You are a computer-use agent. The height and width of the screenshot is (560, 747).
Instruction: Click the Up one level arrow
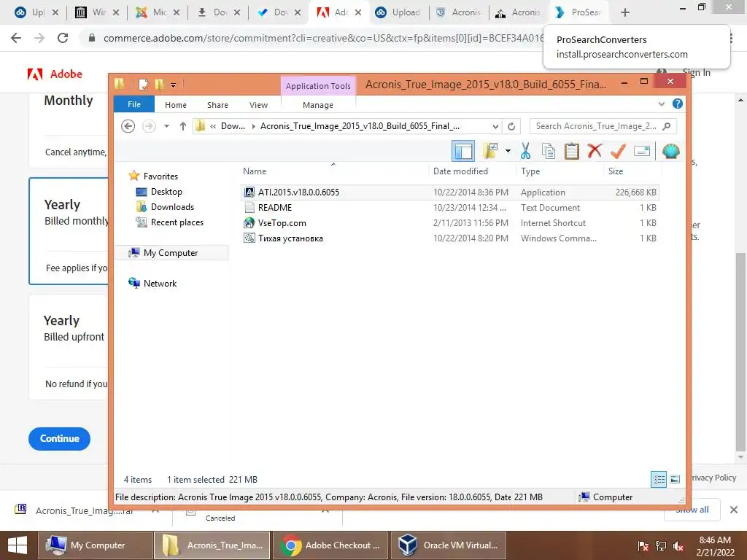click(183, 126)
